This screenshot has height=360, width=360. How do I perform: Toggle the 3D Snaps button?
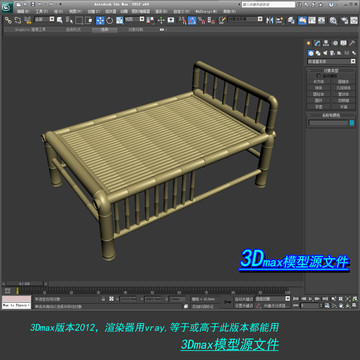pos(182,20)
